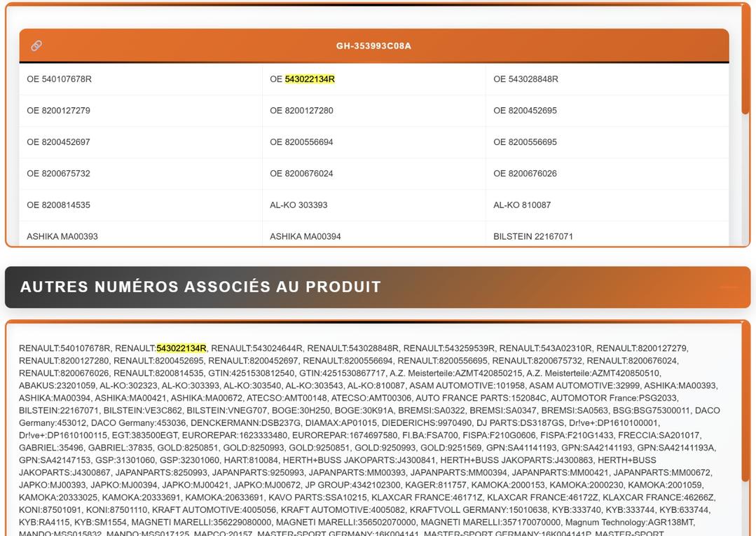Screen dimensions: 756x536
Task: Select cell OE 8200127279
Action: (140, 111)
